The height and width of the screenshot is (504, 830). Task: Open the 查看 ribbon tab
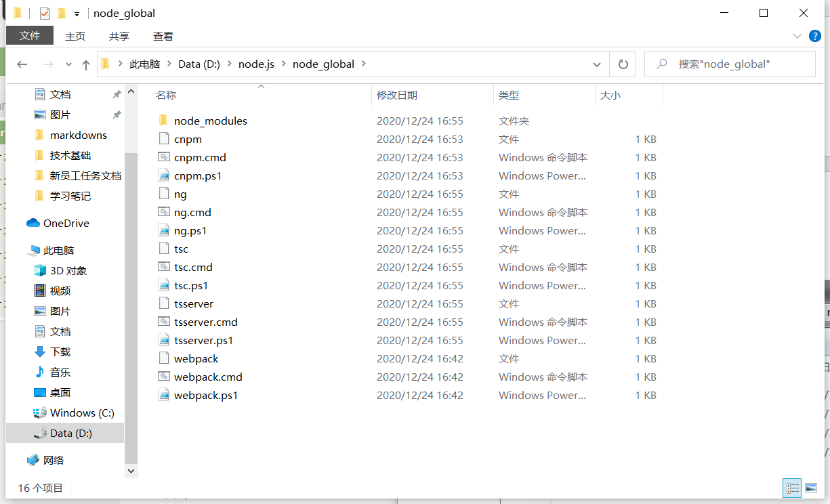[x=163, y=36]
